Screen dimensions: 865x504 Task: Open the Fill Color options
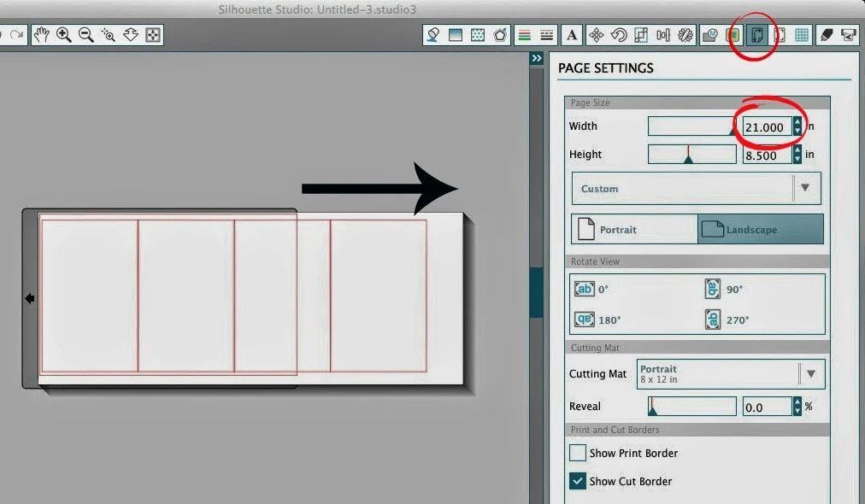click(x=432, y=35)
